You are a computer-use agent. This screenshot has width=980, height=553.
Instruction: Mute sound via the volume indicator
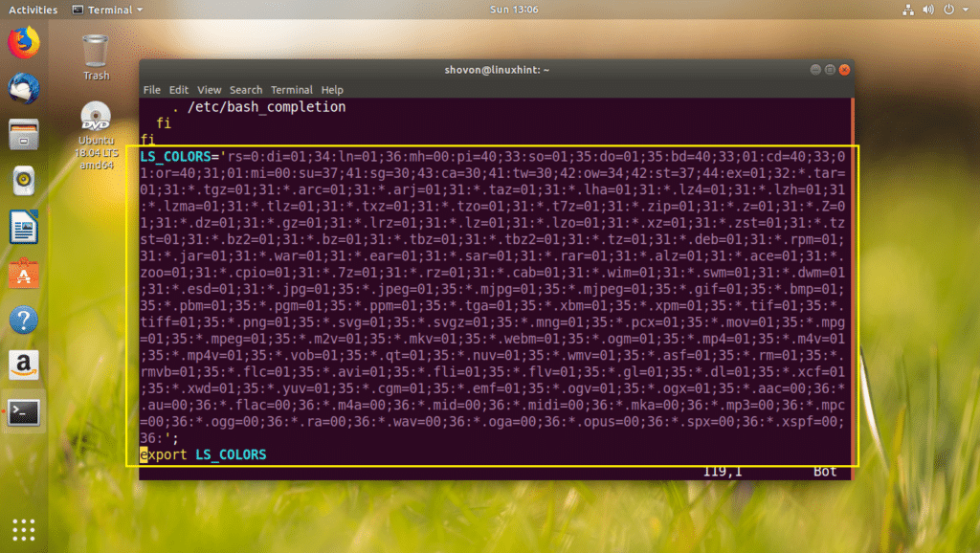pyautogui.click(x=927, y=10)
